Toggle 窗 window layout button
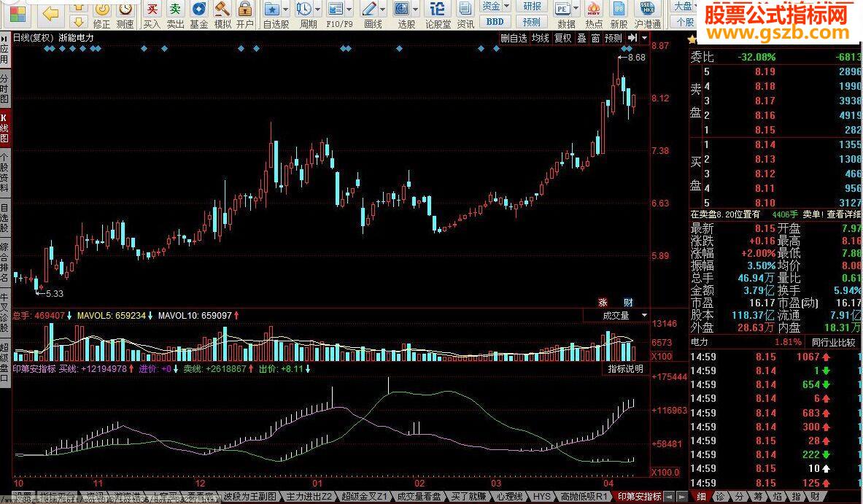This screenshot has width=863, height=504. click(595, 38)
